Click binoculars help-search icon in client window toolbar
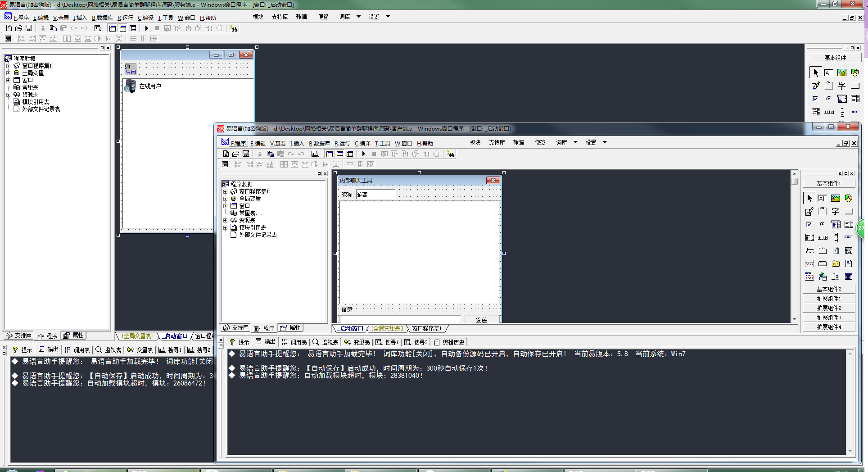This screenshot has height=472, width=868. (x=451, y=154)
